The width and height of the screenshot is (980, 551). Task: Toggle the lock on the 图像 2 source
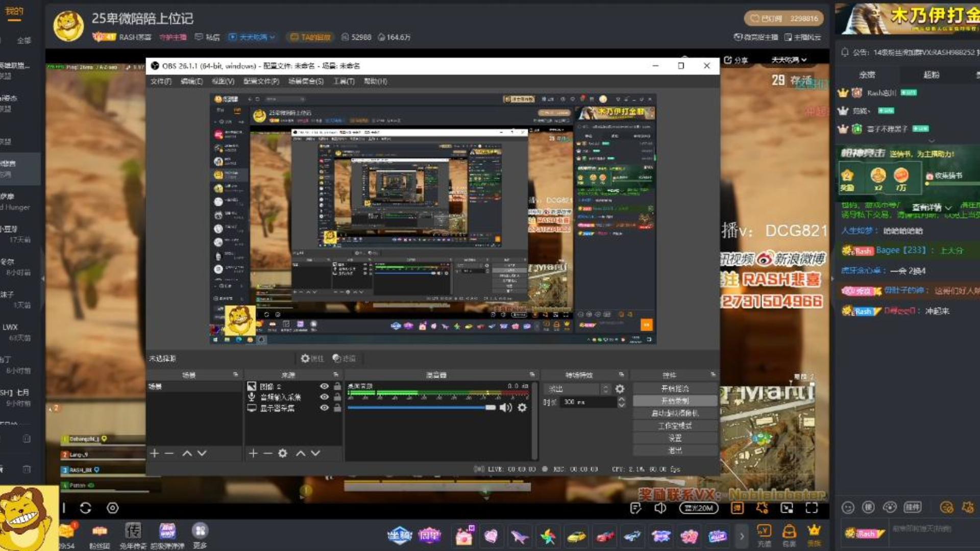[337, 386]
